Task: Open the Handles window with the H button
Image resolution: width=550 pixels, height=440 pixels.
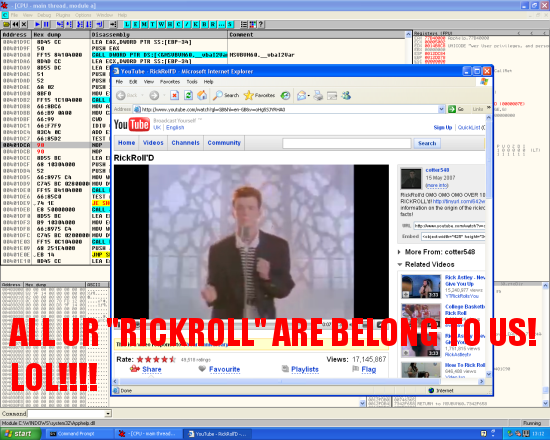Action: point(170,24)
